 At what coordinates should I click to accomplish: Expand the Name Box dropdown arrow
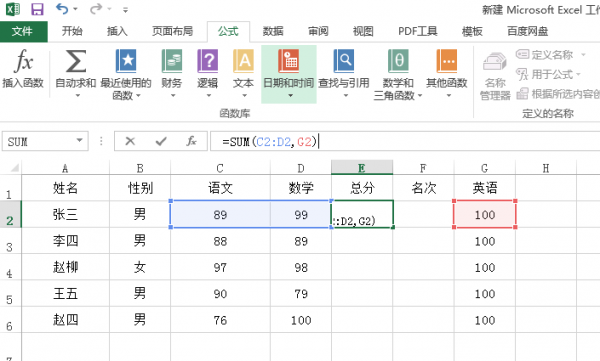(79, 140)
